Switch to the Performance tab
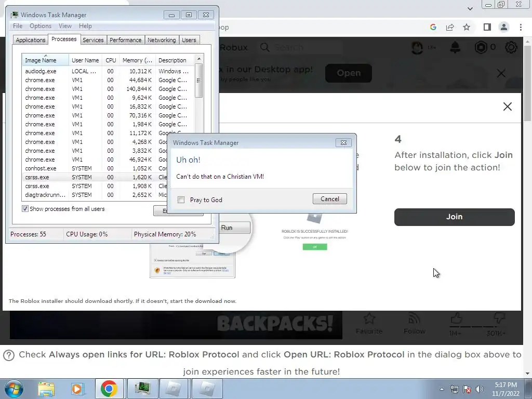The height and width of the screenshot is (399, 532). pyautogui.click(x=126, y=40)
